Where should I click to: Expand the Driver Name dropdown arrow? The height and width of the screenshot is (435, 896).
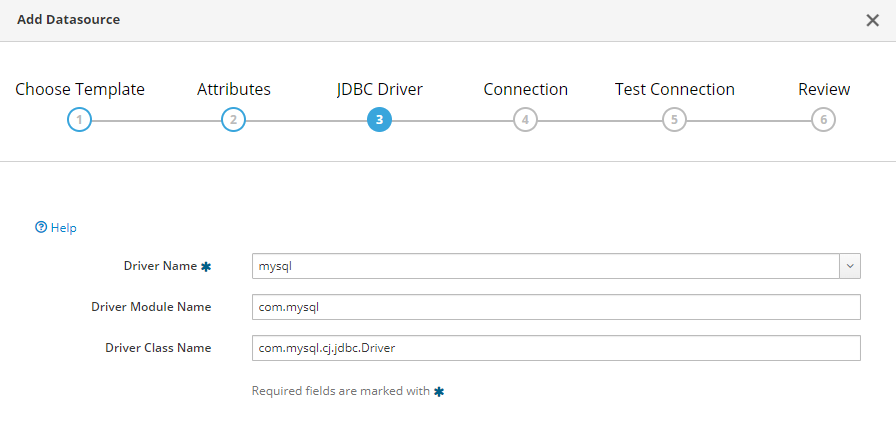[850, 266]
